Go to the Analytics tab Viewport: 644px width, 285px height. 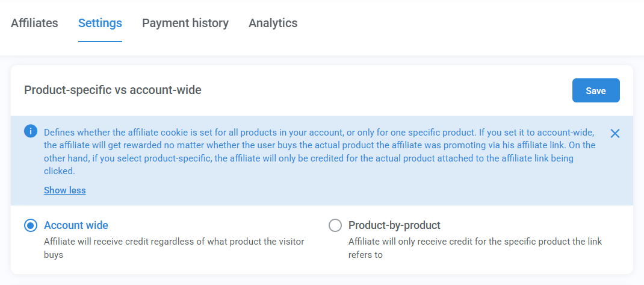[273, 23]
